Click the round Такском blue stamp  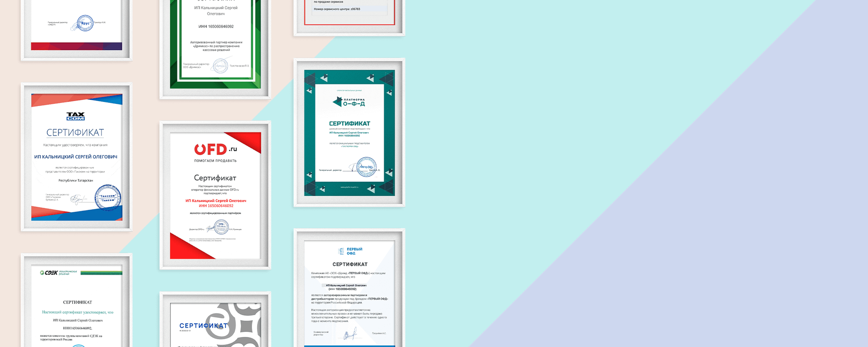(108, 198)
